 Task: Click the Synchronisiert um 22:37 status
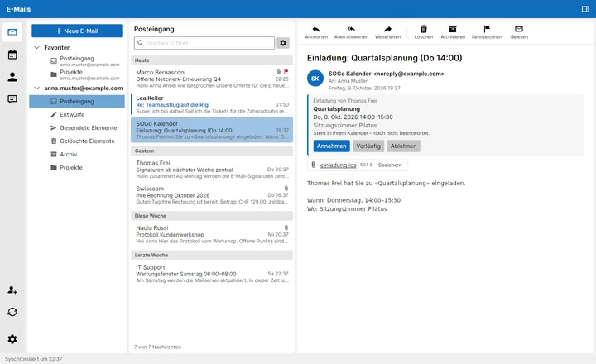(33, 359)
